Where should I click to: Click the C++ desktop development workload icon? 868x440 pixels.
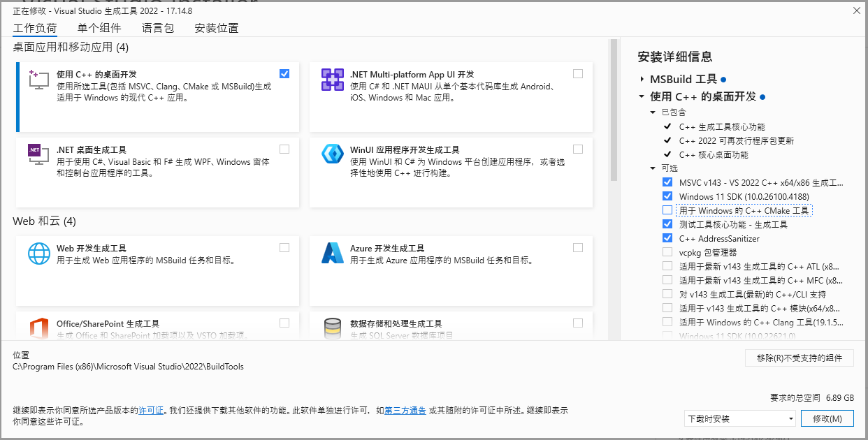38,79
